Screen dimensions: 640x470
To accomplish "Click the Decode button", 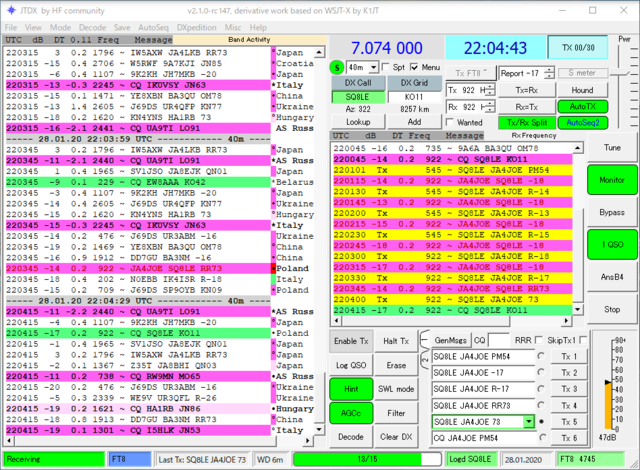I will pos(351,437).
